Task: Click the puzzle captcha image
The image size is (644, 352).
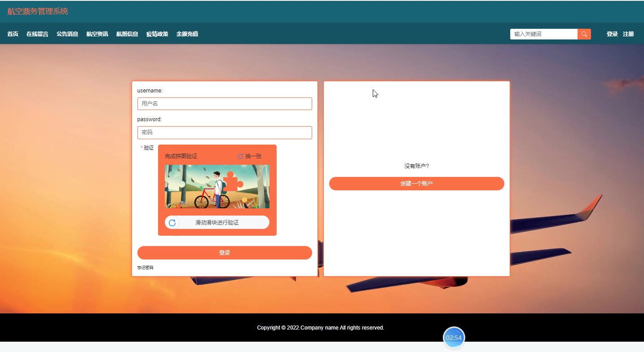Action: pos(217,186)
